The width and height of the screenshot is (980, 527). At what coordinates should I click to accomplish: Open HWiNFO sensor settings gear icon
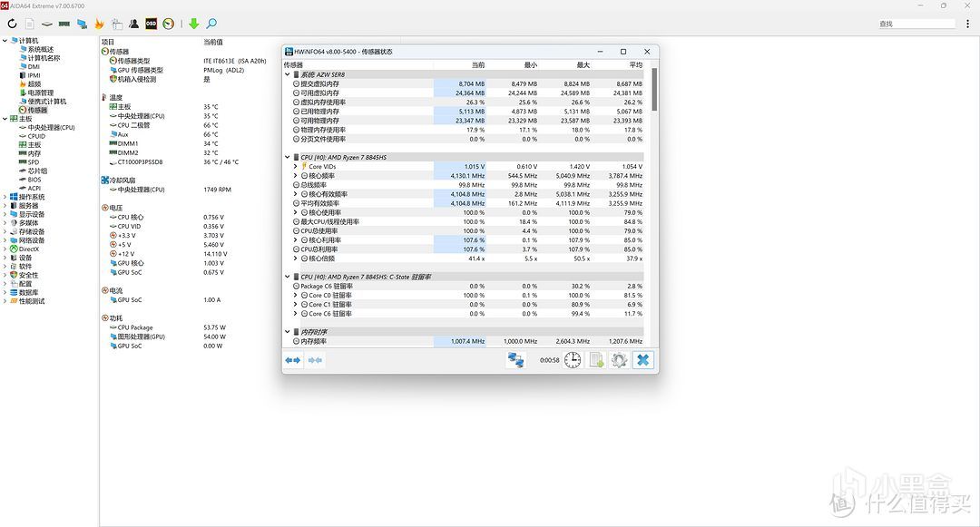coord(620,360)
